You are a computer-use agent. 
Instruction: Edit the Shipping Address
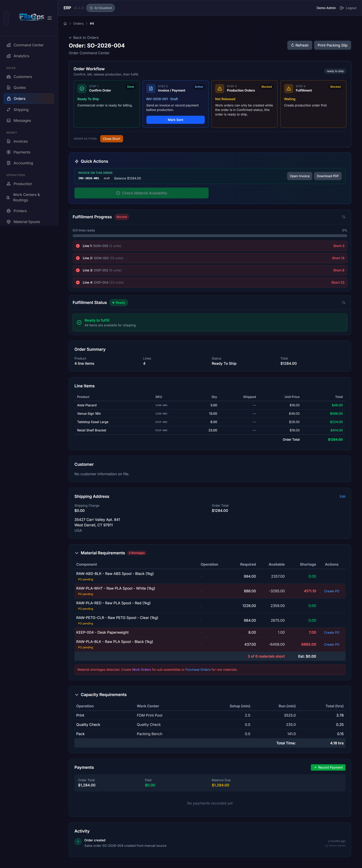342,497
